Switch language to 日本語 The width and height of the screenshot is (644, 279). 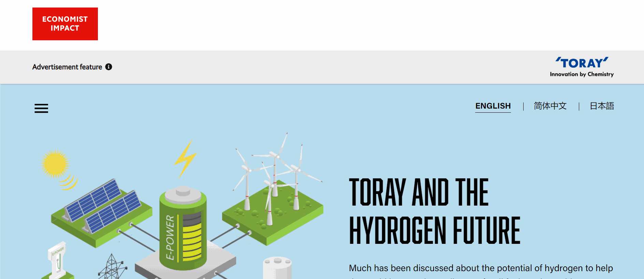[x=602, y=106]
